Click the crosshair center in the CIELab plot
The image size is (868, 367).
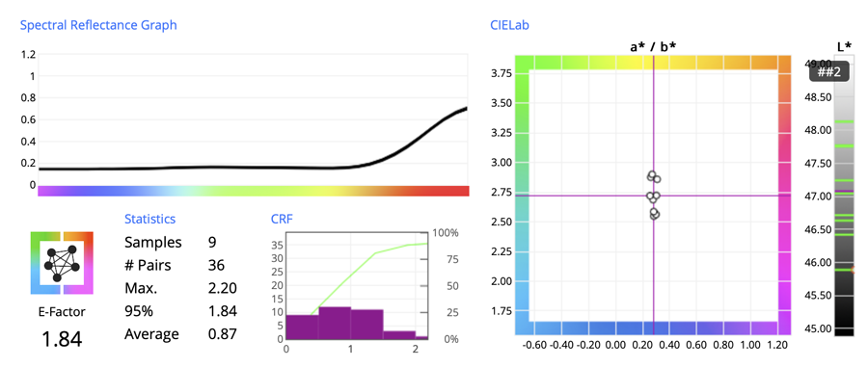click(654, 196)
